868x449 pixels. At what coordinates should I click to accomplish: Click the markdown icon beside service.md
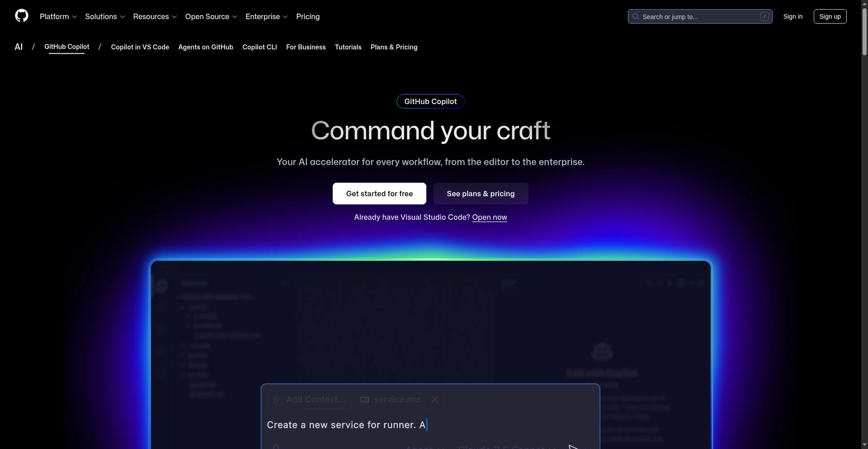[x=365, y=400]
